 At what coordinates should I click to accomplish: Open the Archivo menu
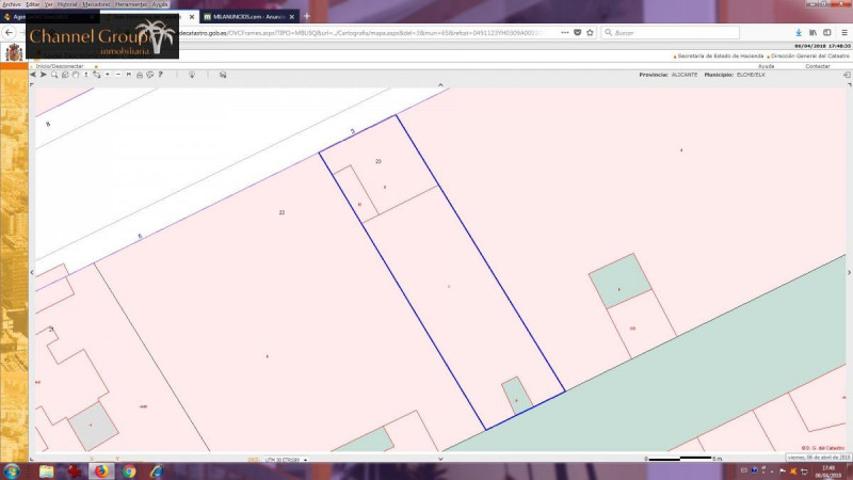(x=11, y=4)
